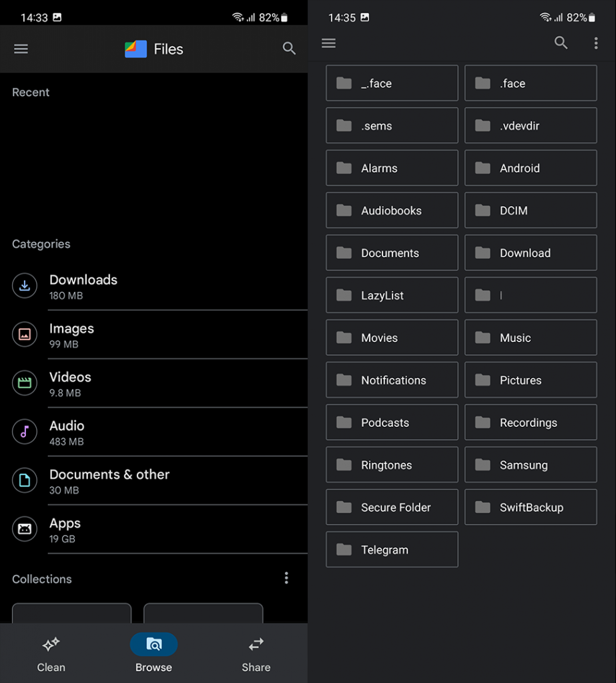This screenshot has width=616, height=683.
Task: Open the SwiftBackup folder
Action: coord(531,507)
